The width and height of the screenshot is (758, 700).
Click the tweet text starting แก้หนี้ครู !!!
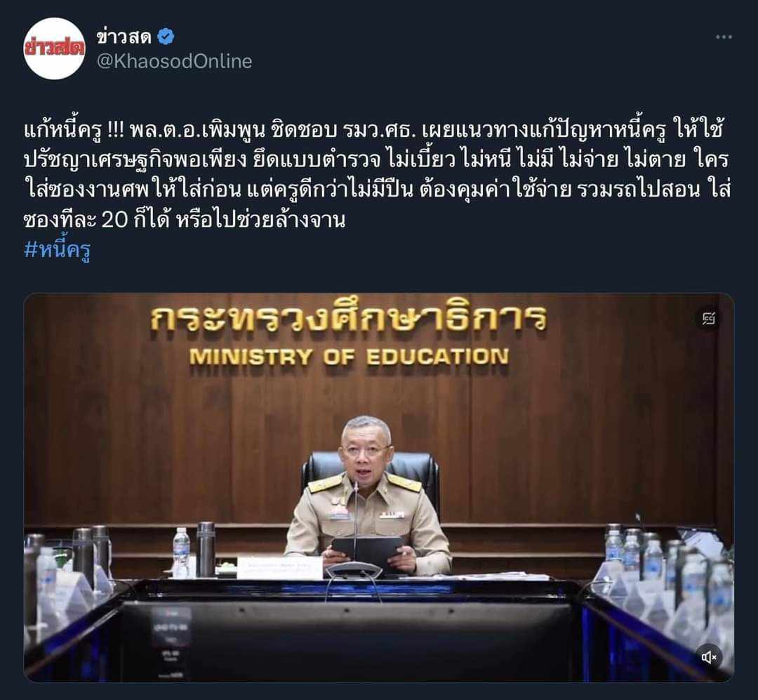(377, 175)
